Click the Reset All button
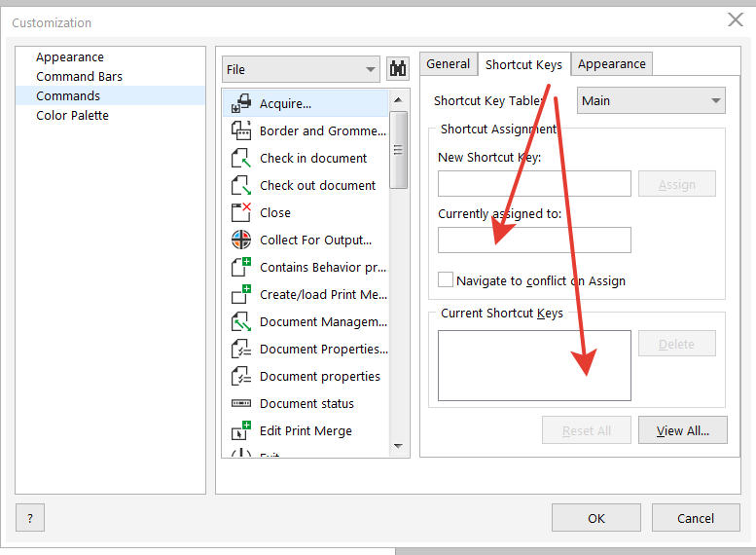Image resolution: width=756 pixels, height=555 pixels. (x=587, y=430)
